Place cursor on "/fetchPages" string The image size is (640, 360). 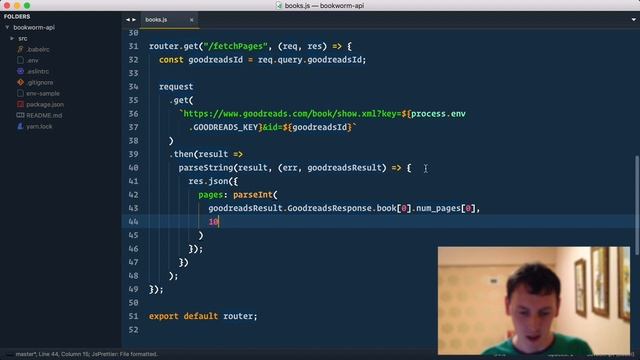coord(236,46)
